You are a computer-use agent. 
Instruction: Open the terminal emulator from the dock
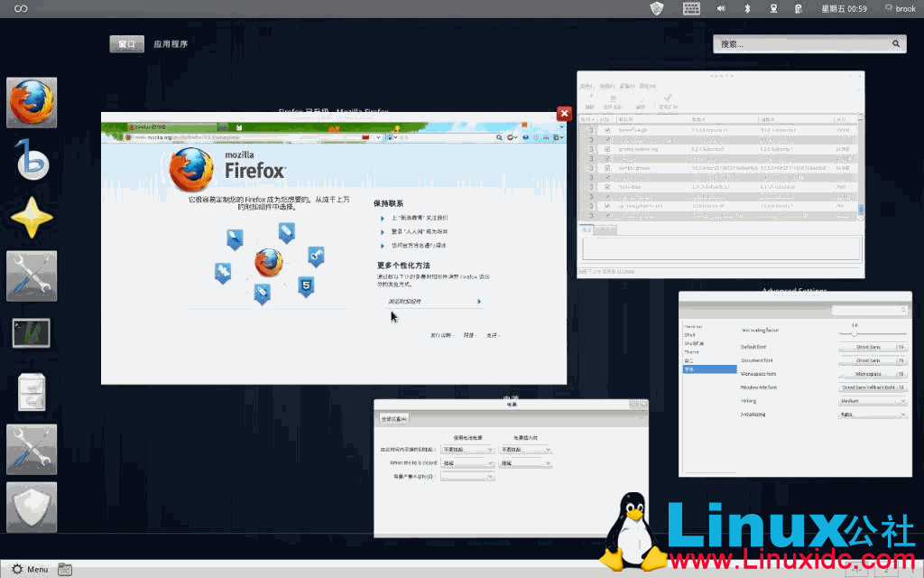tap(32, 333)
